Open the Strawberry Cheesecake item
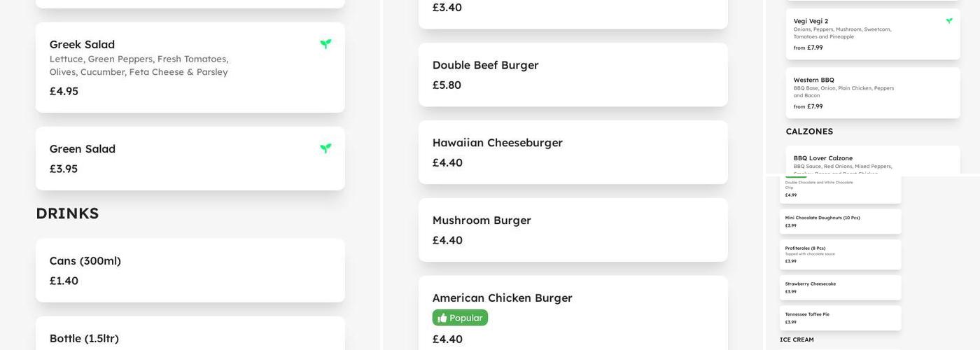Viewport: 980px width, 350px height. (x=840, y=287)
